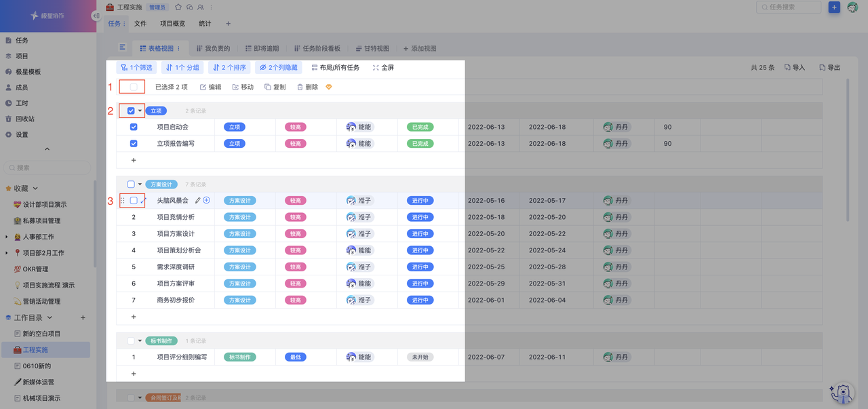Image resolution: width=868 pixels, height=409 pixels.
Task: Toggle the select-all checkbox in action bar
Action: pyautogui.click(x=134, y=87)
